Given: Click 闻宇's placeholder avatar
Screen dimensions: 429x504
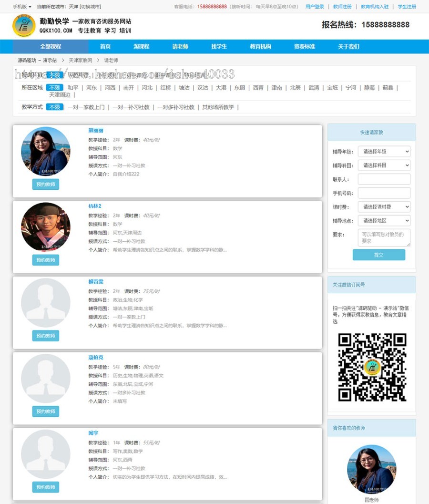Looking at the screenshot, I should tap(46, 454).
